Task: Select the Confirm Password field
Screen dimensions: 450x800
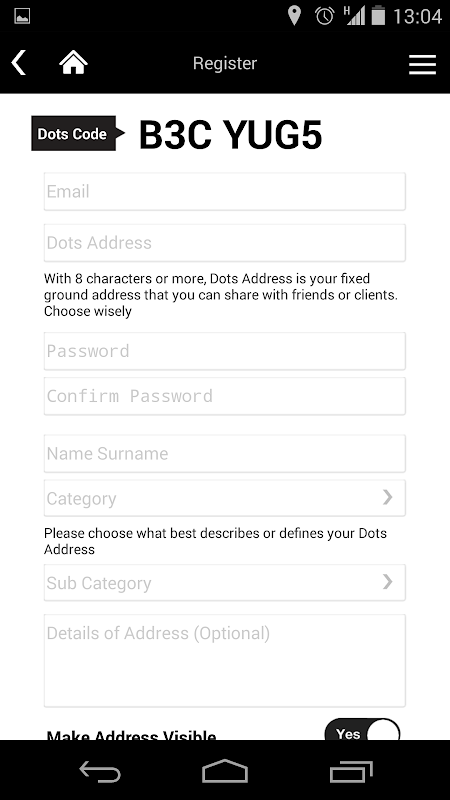Action: pyautogui.click(x=224, y=396)
